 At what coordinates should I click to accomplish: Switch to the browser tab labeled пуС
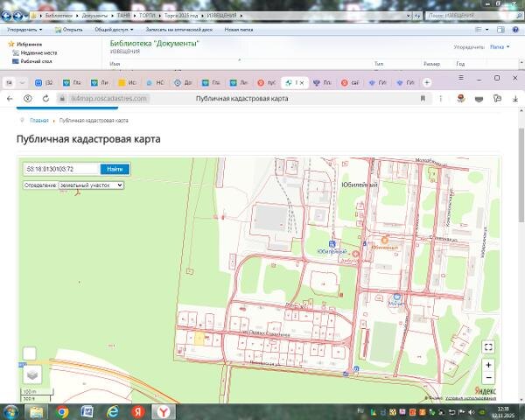coord(267,82)
